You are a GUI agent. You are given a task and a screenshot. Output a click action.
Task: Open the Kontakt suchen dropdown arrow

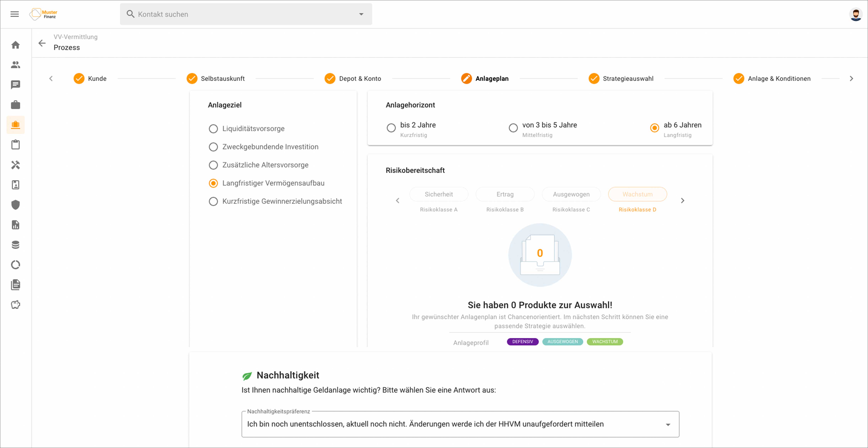pos(361,14)
